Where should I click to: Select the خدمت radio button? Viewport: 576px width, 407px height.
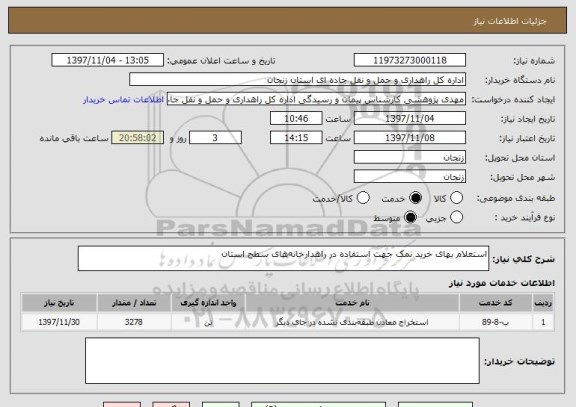[415, 198]
